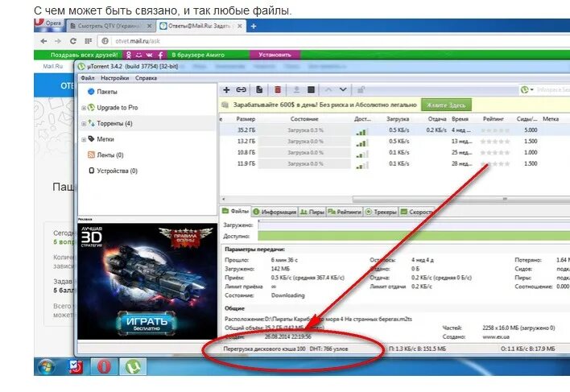
Task: Switch to the Скорость tab
Action: 416,212
